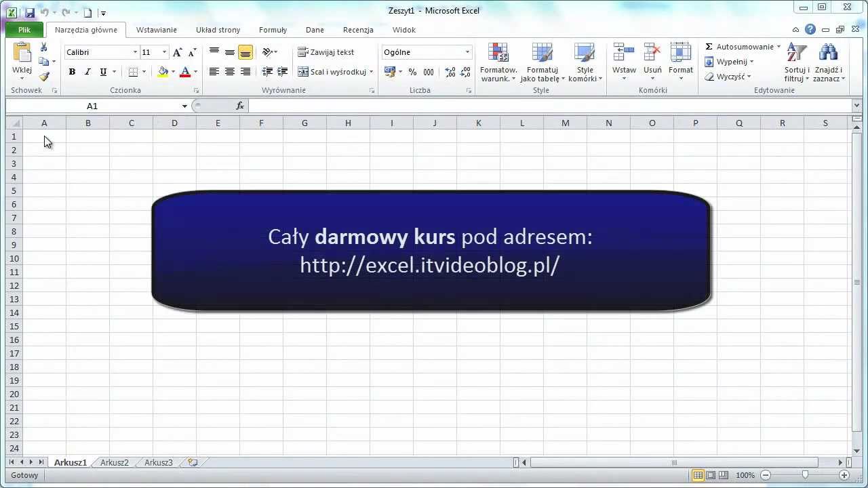This screenshot has height=488, width=868.
Task: Click the borders icon
Action: (133, 72)
